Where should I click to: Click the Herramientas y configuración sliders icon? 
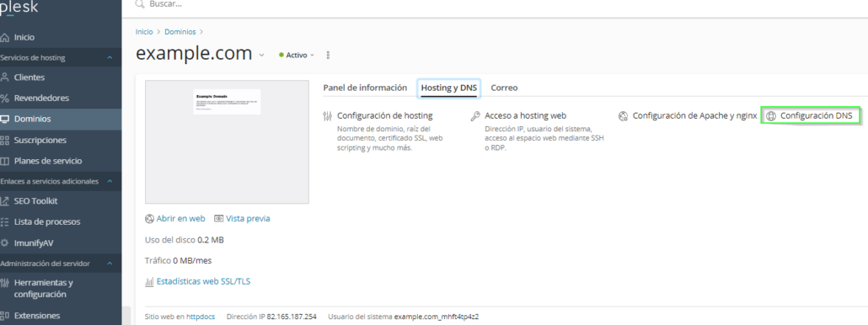click(x=5, y=283)
